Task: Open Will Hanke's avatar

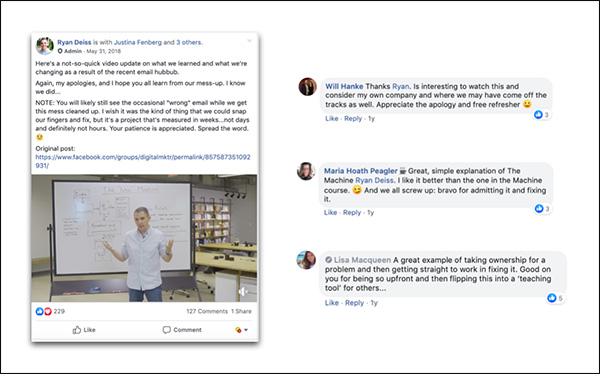Action: 308,87
